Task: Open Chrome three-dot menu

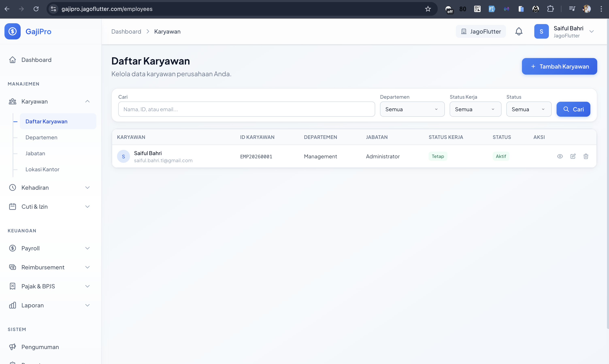Action: click(601, 9)
